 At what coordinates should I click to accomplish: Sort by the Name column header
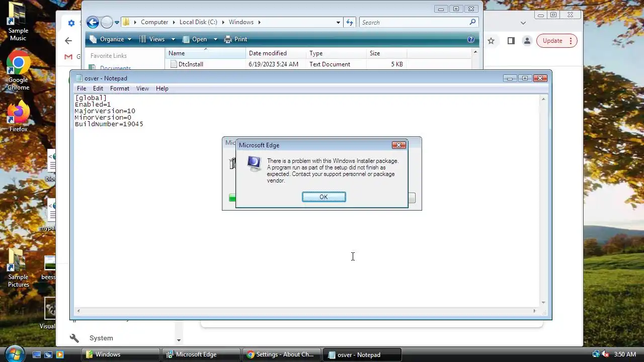click(x=205, y=53)
